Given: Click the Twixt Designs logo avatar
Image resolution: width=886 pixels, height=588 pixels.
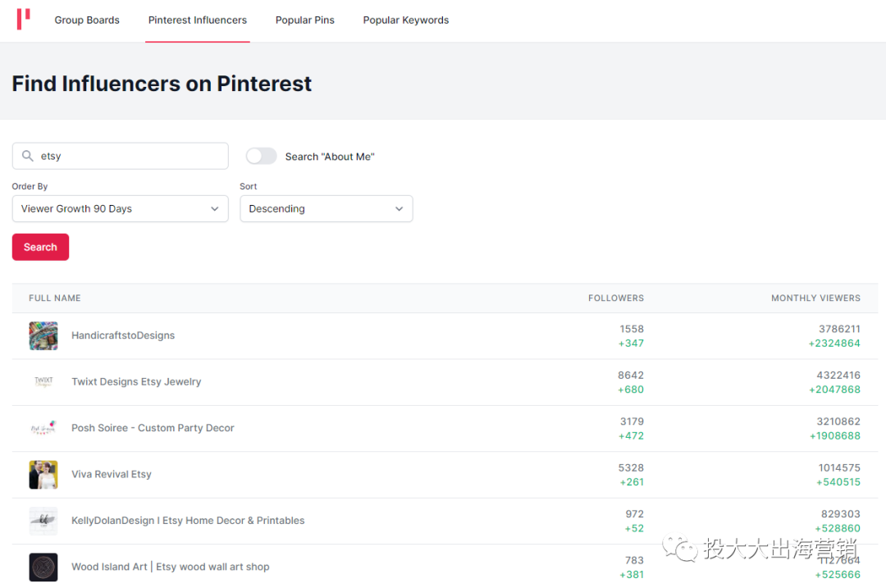Looking at the screenshot, I should 43,381.
